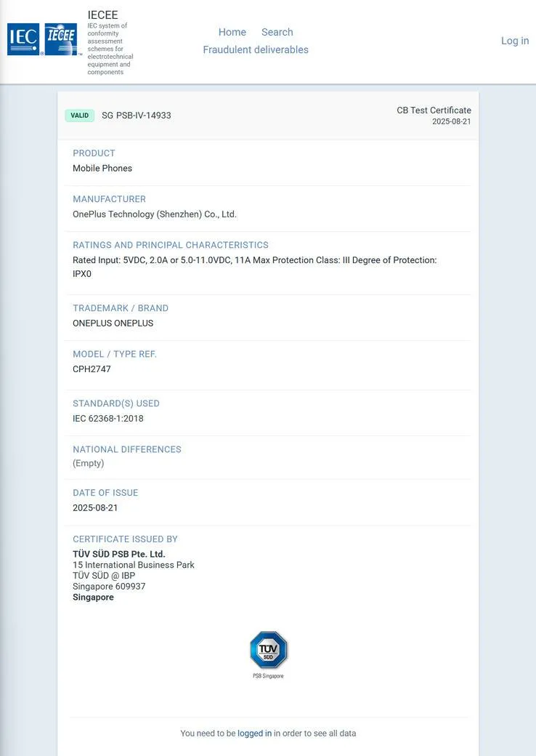Click the date of issue 2025-08-21 value
The width and height of the screenshot is (536, 756).
pos(95,507)
